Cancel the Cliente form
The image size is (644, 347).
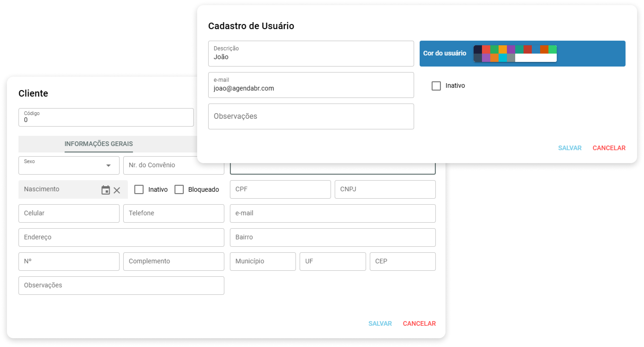(x=419, y=324)
